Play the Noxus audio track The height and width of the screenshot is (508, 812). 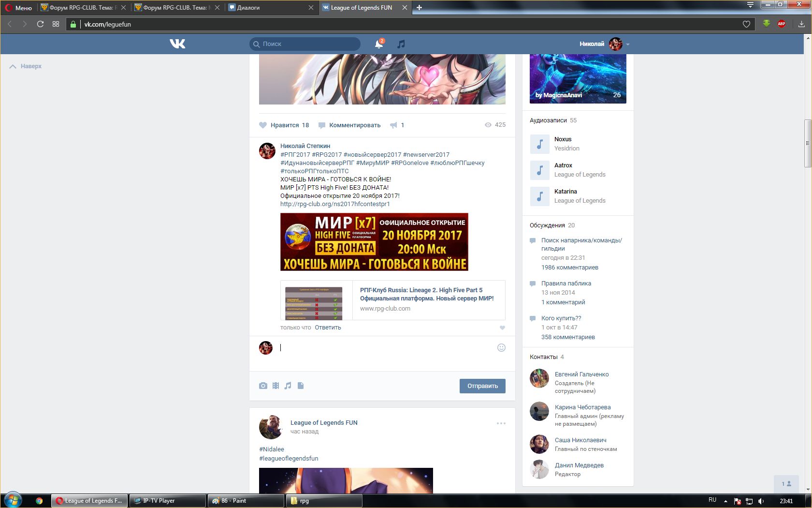[540, 144]
